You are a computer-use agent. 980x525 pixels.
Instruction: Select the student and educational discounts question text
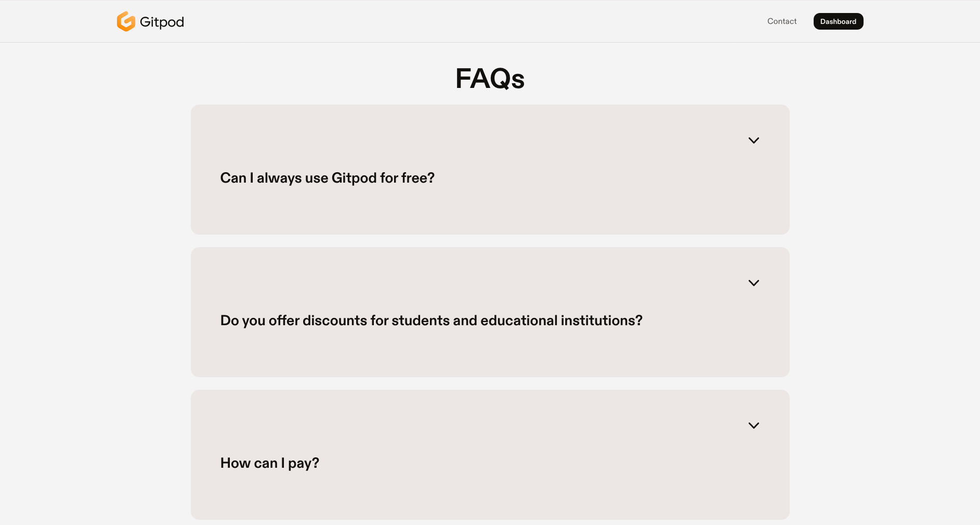pyautogui.click(x=432, y=321)
